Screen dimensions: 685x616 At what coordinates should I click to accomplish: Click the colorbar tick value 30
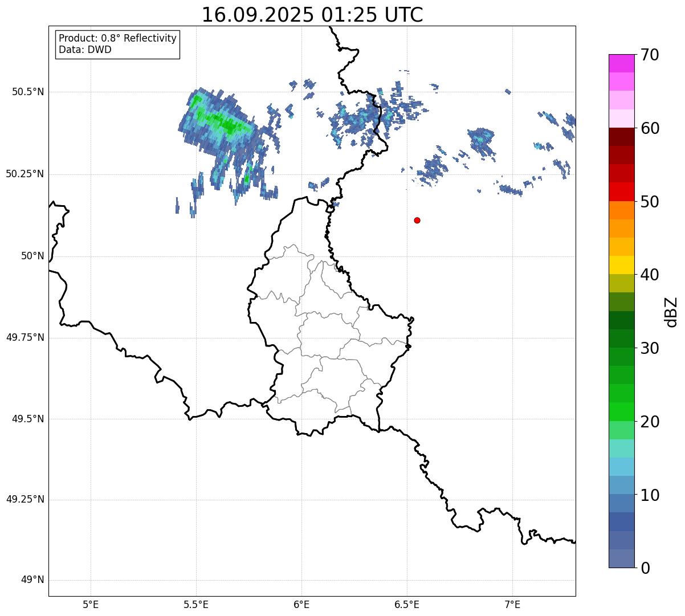650,348
